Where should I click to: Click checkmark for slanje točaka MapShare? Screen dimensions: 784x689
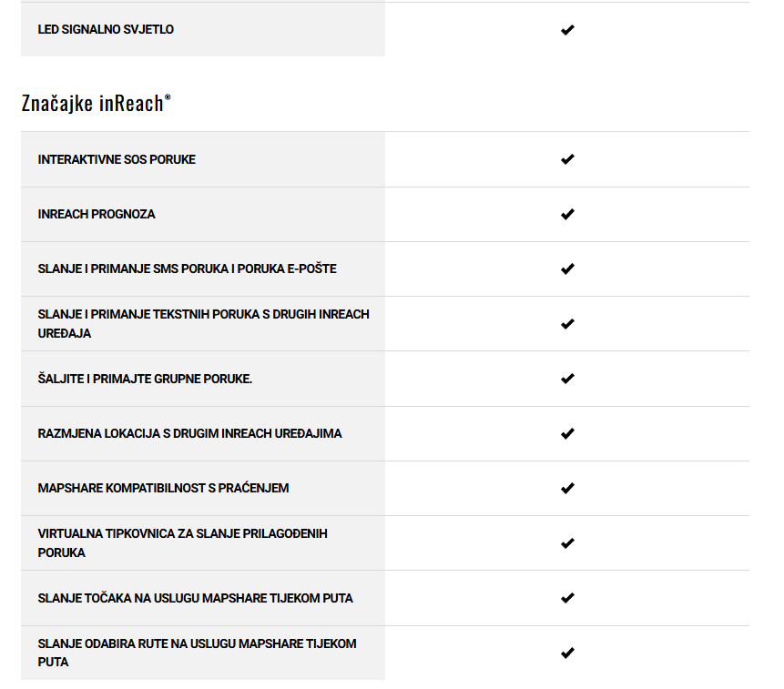pos(567,598)
